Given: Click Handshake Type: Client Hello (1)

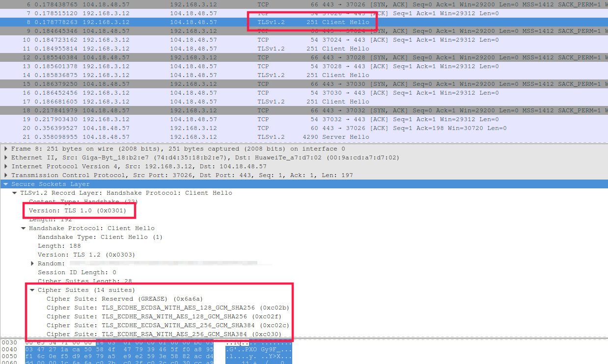Looking at the screenshot, I should 100,237.
